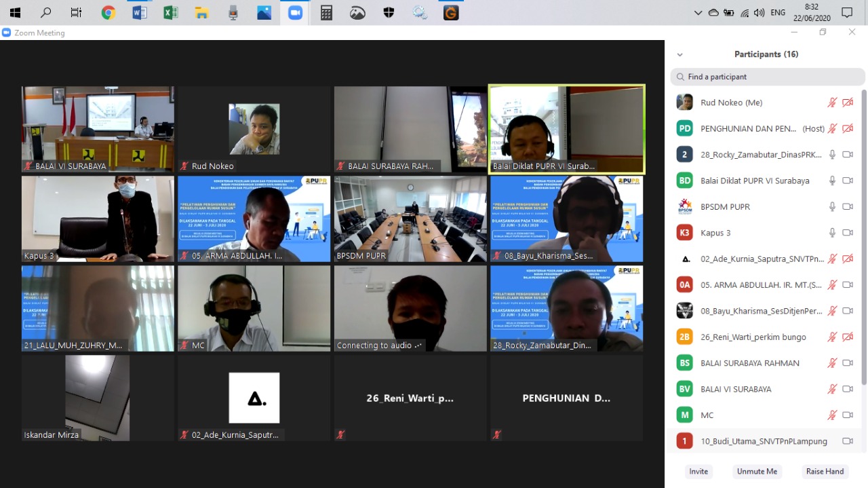
Task: Click the muted mic icon for Rud Nokeo
Action: point(832,102)
